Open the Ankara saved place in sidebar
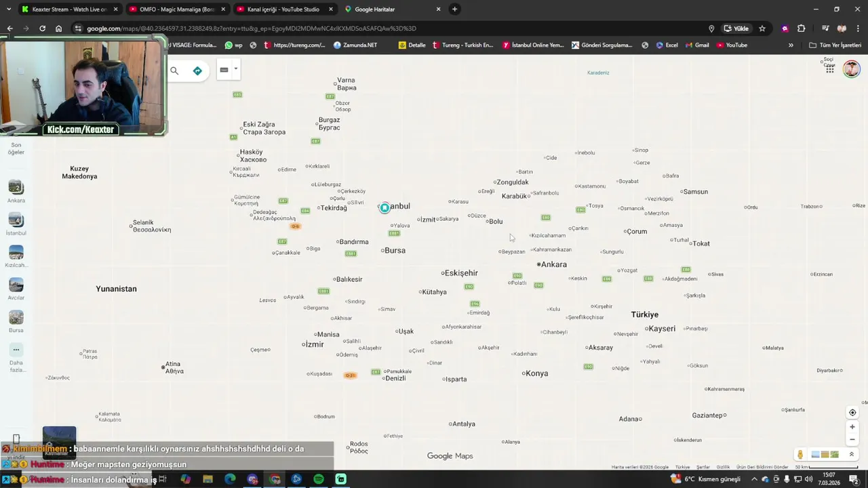The width and height of the screenshot is (868, 488). coord(16,191)
